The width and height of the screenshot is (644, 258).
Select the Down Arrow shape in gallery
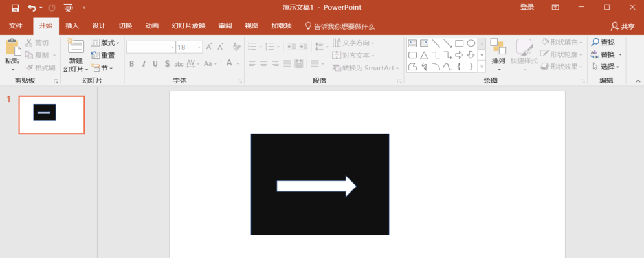coord(471,55)
